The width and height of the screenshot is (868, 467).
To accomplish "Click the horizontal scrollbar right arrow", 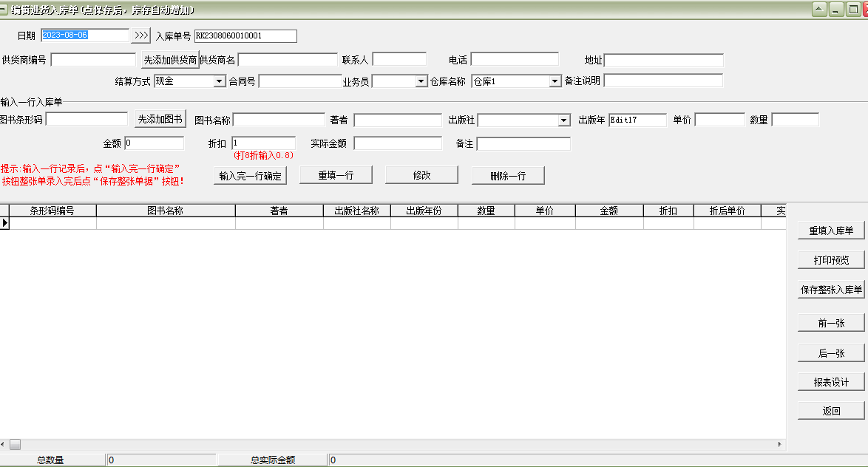I will pos(780,444).
